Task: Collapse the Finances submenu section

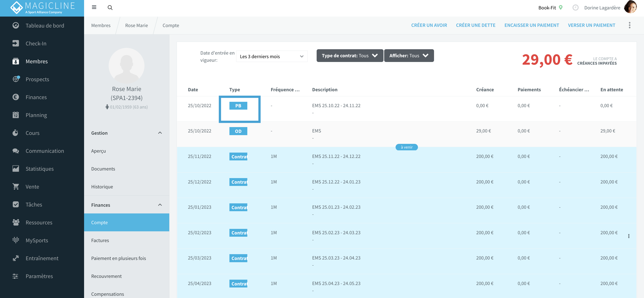Action: click(x=160, y=205)
